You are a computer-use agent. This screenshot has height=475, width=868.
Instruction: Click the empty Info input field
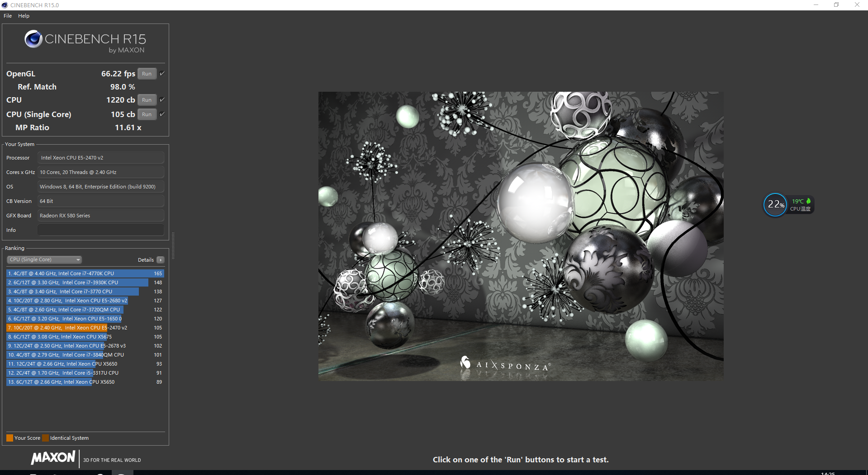click(x=100, y=230)
